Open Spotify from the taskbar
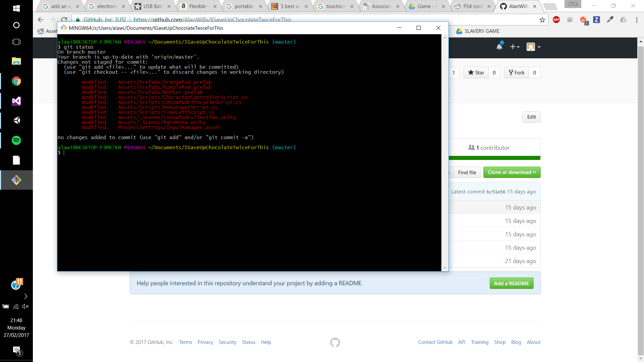Image resolution: width=644 pixels, height=362 pixels. (16, 140)
